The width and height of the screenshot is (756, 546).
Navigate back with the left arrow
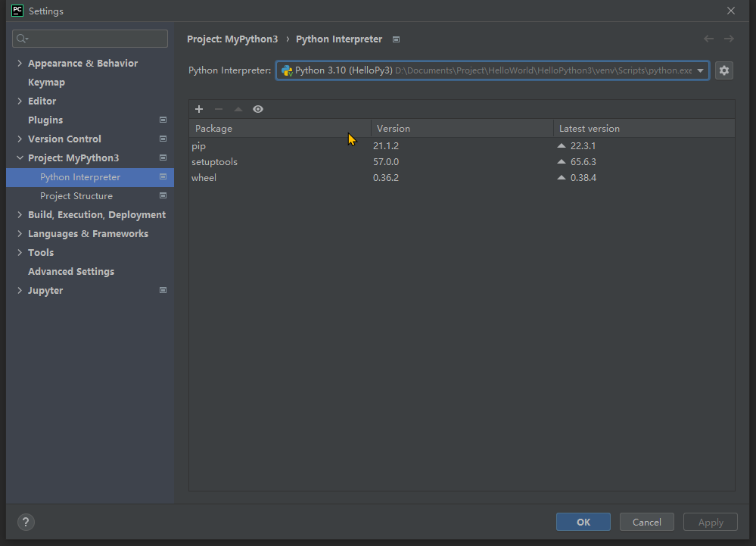(708, 39)
